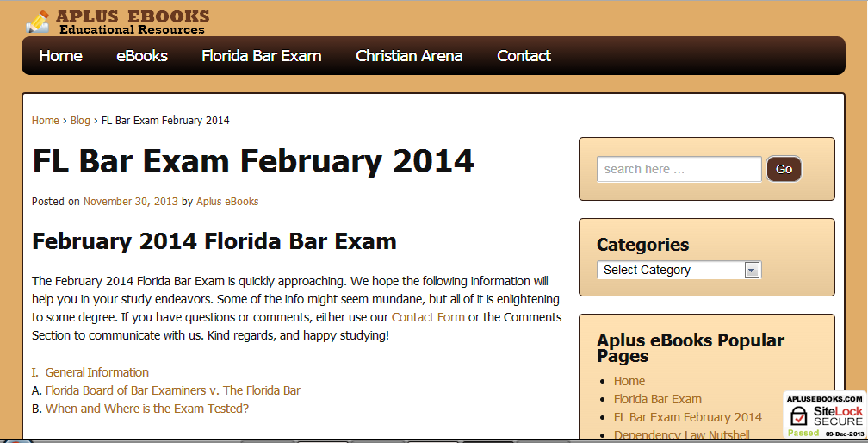Click the Aplus eBooks Popular Pages heading
This screenshot has height=443, width=868.
(x=691, y=347)
